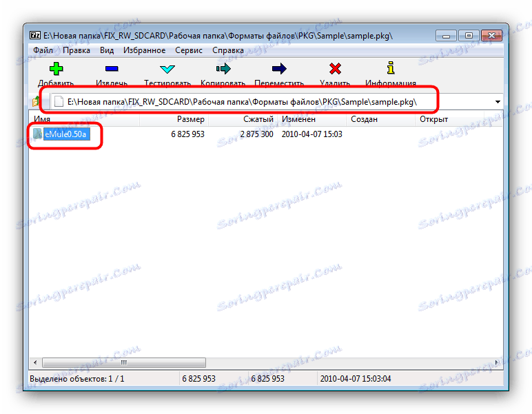Screen dimensions: 532x414
Task: Open the Вид menu
Action: [x=107, y=50]
